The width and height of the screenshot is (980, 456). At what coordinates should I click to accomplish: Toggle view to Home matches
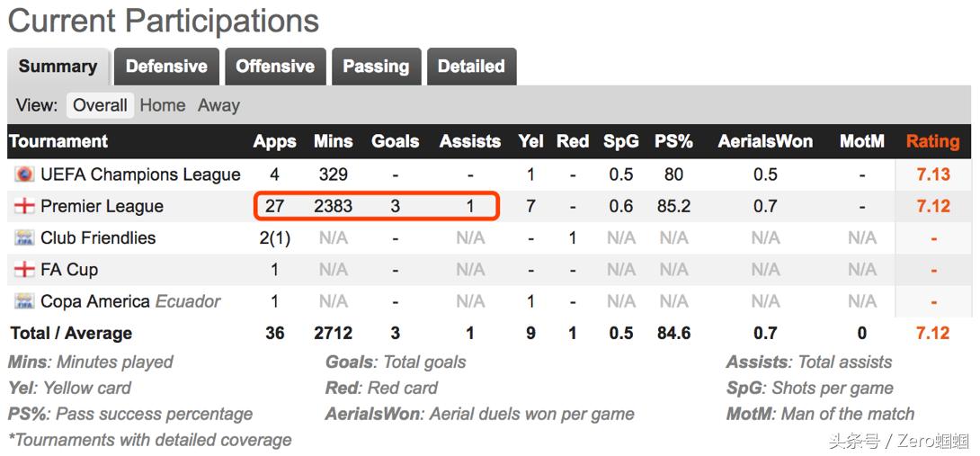pyautogui.click(x=163, y=105)
